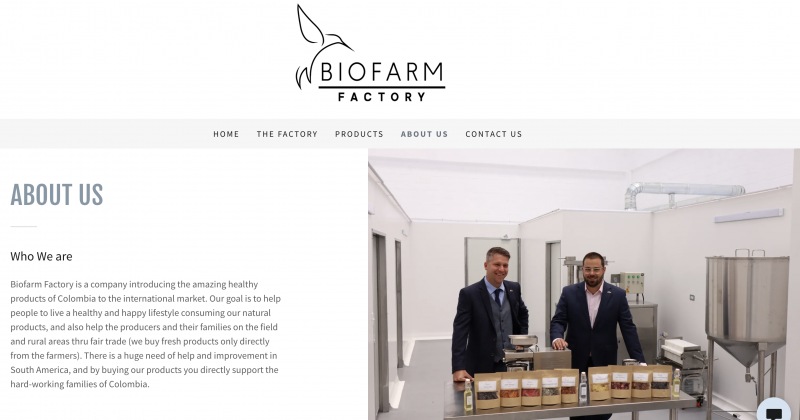
Task: Click the man wearing a tie in photo
Action: 489,312
